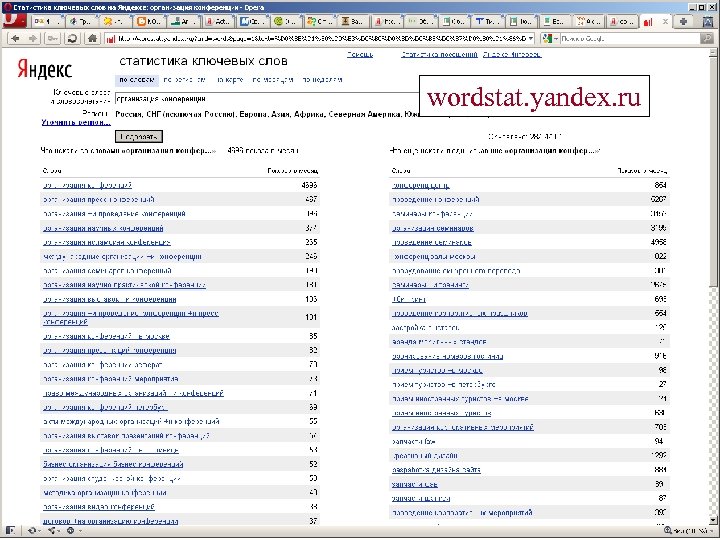Click the 'статистика ключевых слов' heading
720x540 pixels.
(x=203, y=61)
